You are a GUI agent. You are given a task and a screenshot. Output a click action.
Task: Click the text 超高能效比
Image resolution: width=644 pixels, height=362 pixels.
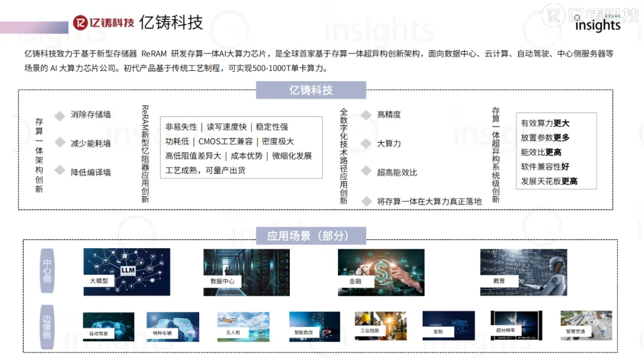(x=397, y=172)
